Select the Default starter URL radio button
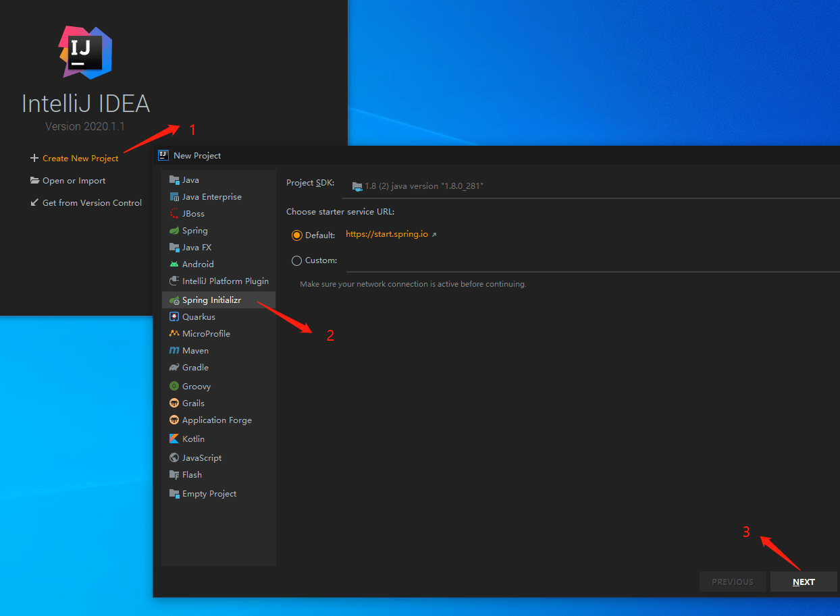 (x=296, y=235)
